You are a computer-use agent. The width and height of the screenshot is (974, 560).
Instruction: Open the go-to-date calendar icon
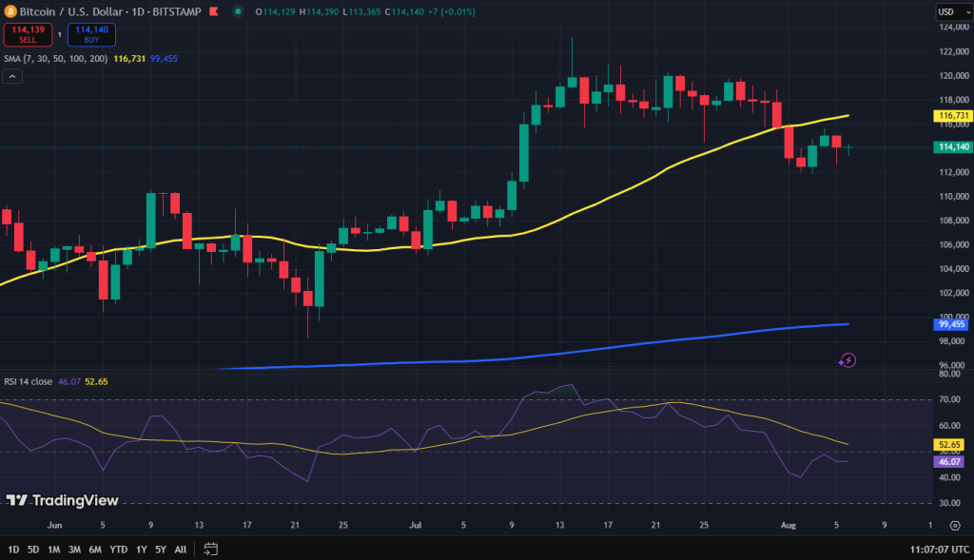[x=210, y=549]
